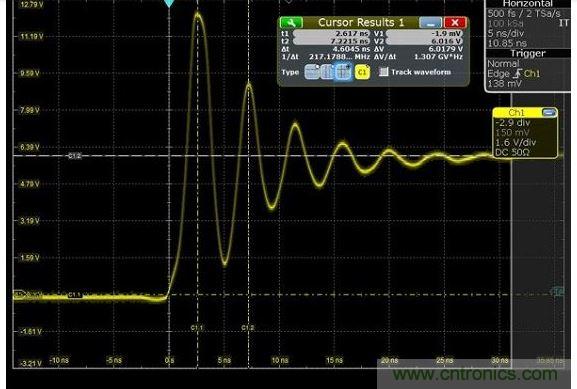
Task: Click the Normal trigger mode label
Action: click(x=503, y=64)
